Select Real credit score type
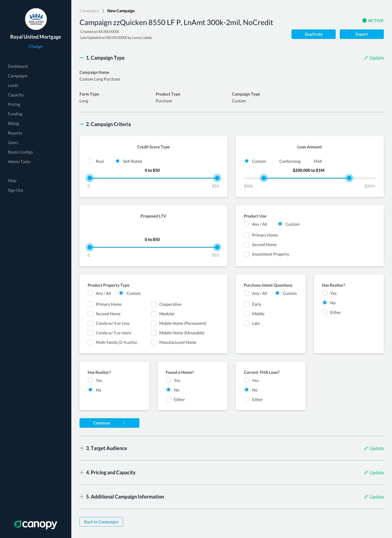This screenshot has height=538, width=392. [90, 161]
